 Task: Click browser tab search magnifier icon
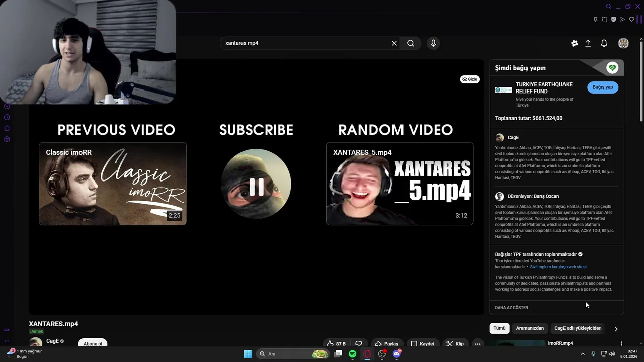tap(609, 6)
